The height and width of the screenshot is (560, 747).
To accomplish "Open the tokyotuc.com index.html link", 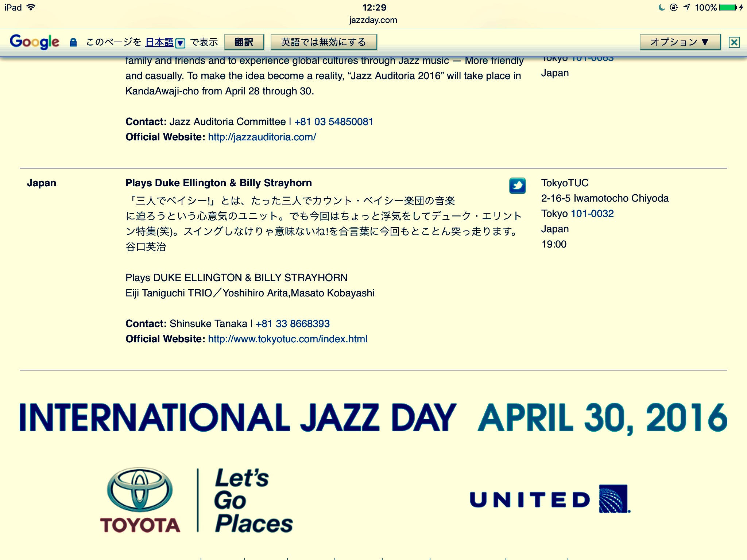I will (287, 339).
